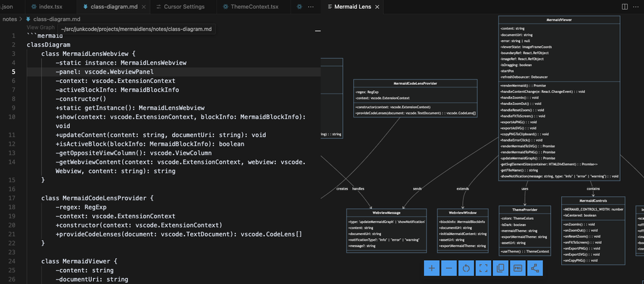Click the 'extends' relationship label

pos(462,188)
